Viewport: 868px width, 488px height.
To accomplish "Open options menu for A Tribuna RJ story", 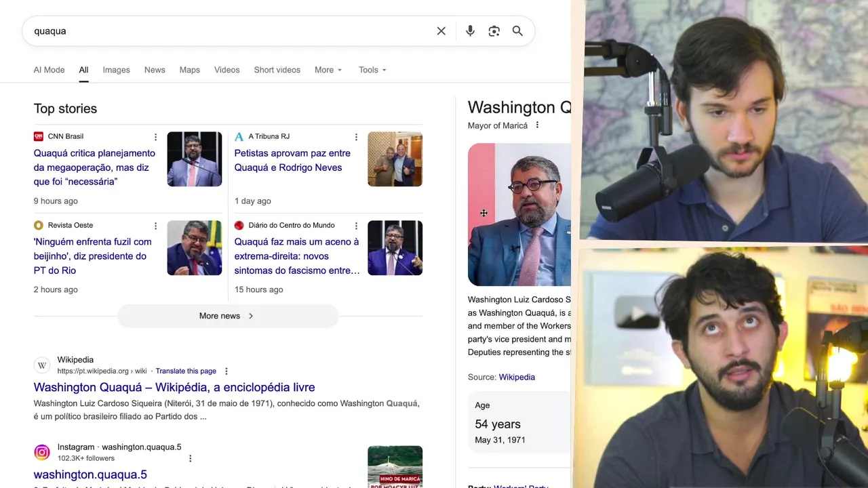I will [356, 137].
